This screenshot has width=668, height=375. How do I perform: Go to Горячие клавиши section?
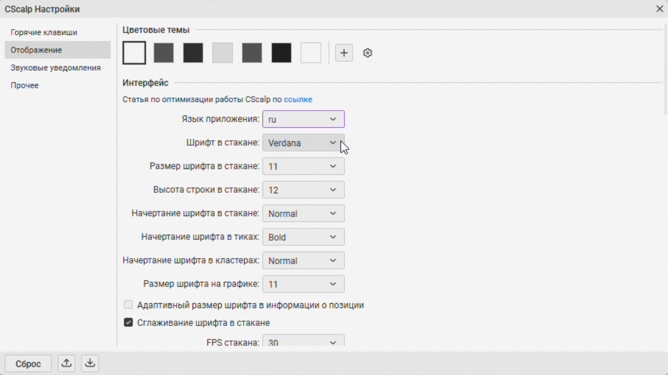44,32
